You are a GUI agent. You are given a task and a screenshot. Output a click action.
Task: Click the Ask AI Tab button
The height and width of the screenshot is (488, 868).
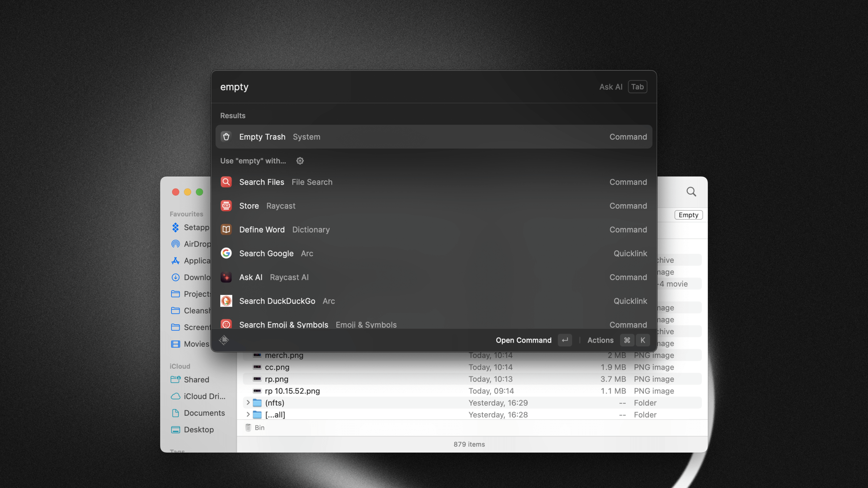tap(637, 87)
